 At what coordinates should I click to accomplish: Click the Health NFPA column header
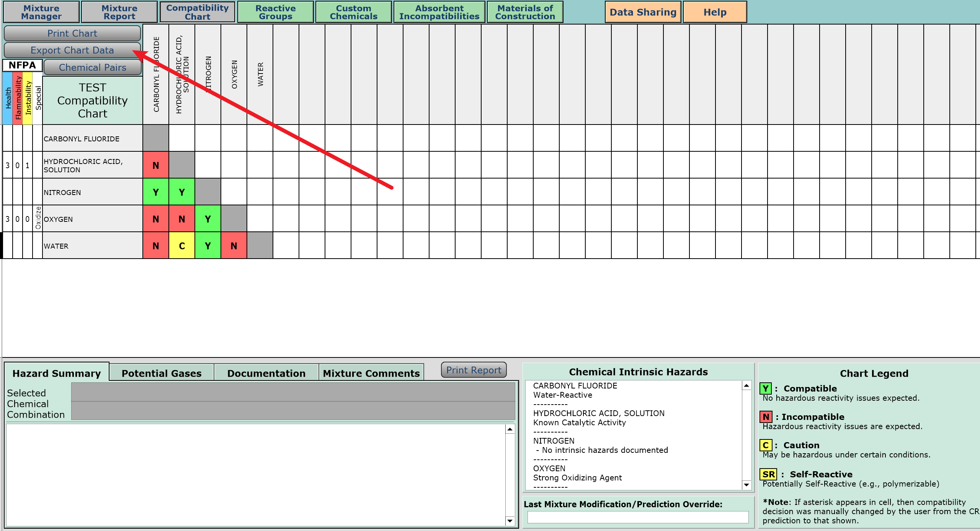pos(8,98)
